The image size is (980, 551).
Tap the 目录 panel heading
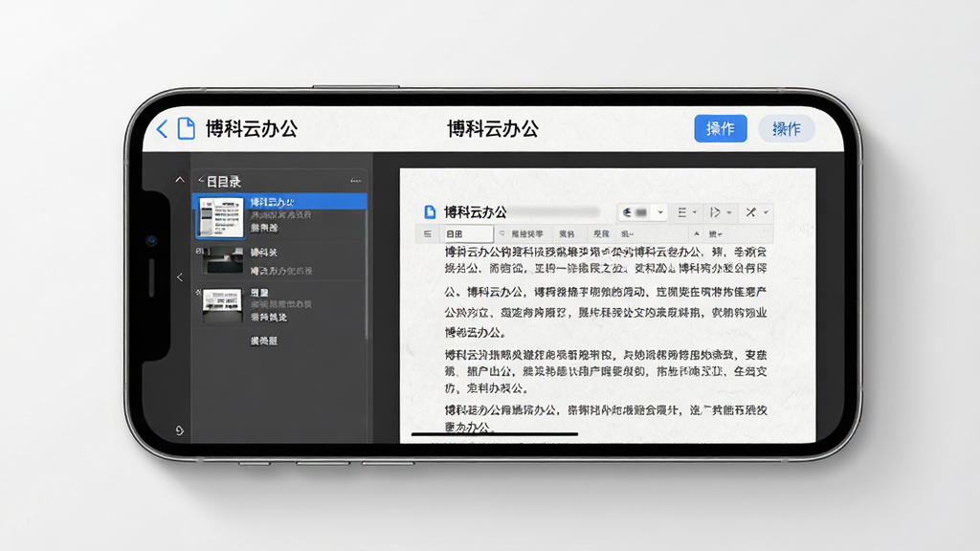[x=223, y=182]
